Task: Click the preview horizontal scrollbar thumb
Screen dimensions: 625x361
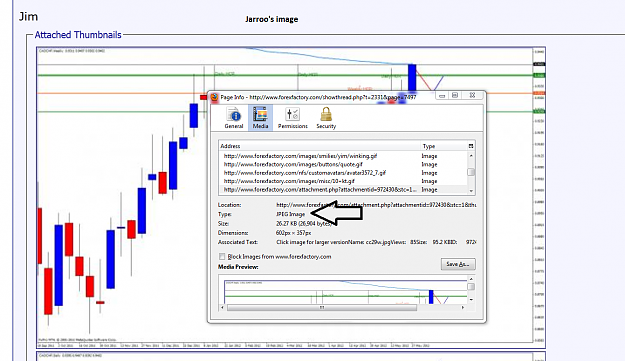Action: (x=322, y=308)
